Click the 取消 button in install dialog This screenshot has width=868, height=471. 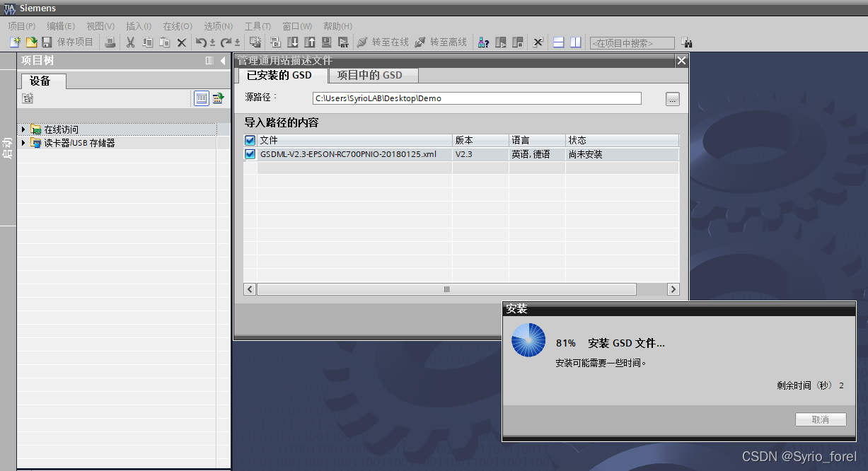pos(821,419)
